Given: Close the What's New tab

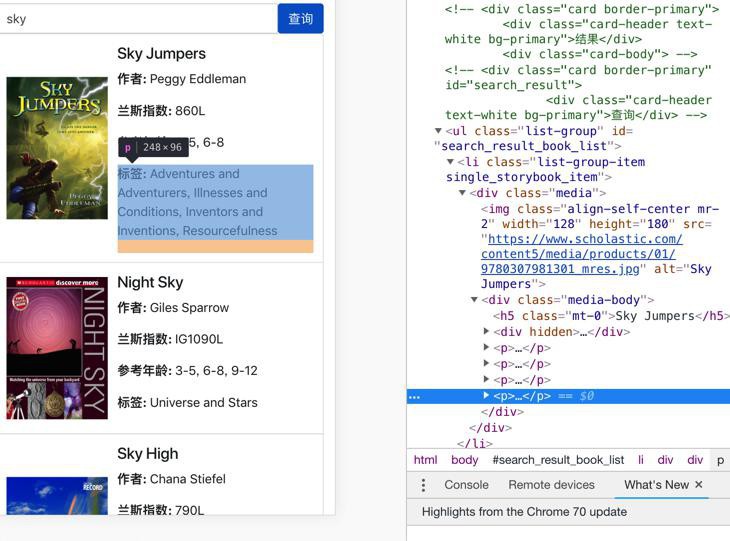Looking at the screenshot, I should point(698,485).
